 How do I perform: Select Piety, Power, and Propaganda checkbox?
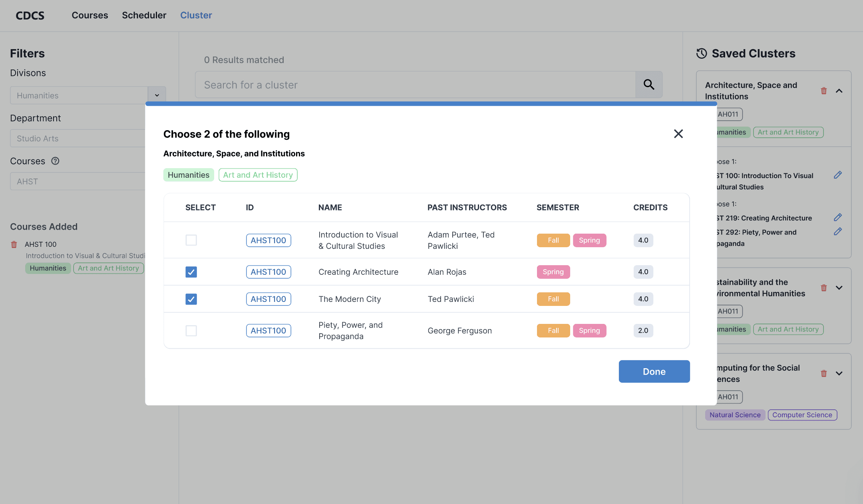click(191, 331)
